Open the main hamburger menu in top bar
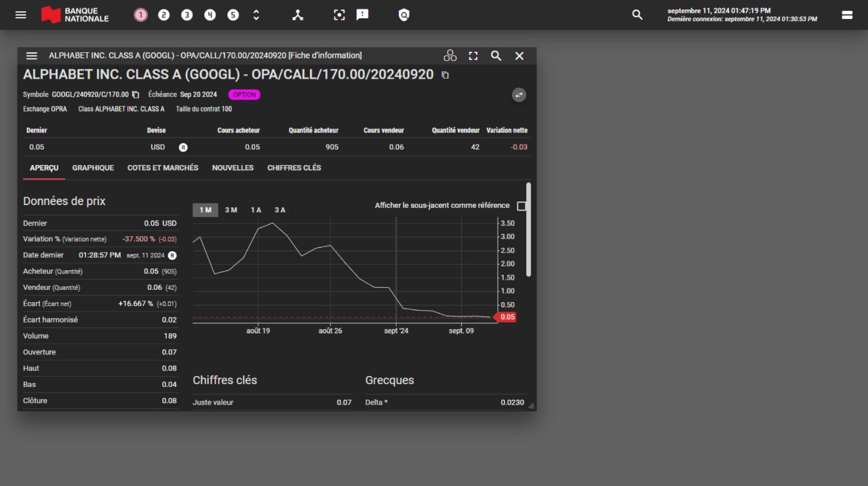The height and width of the screenshot is (486, 868). pos(21,14)
